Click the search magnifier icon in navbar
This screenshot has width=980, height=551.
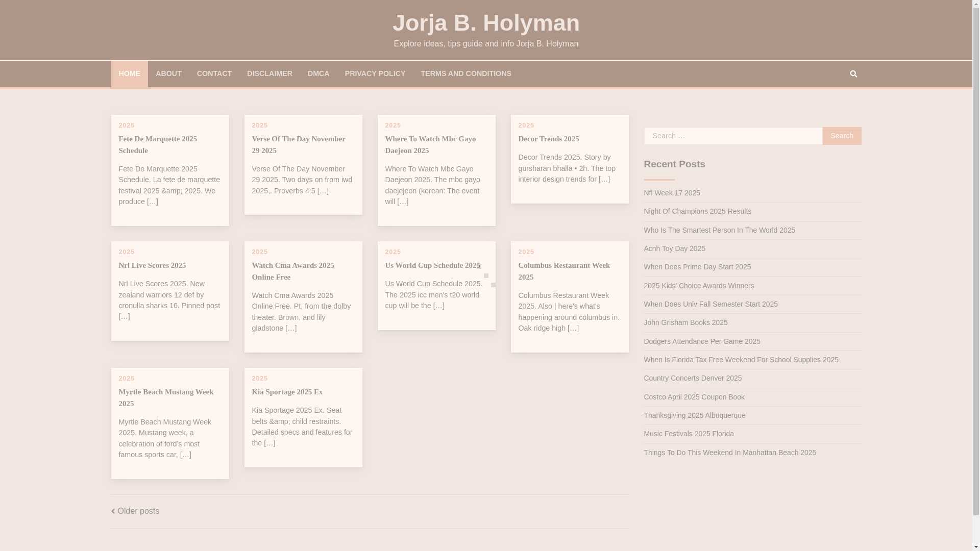(x=853, y=74)
